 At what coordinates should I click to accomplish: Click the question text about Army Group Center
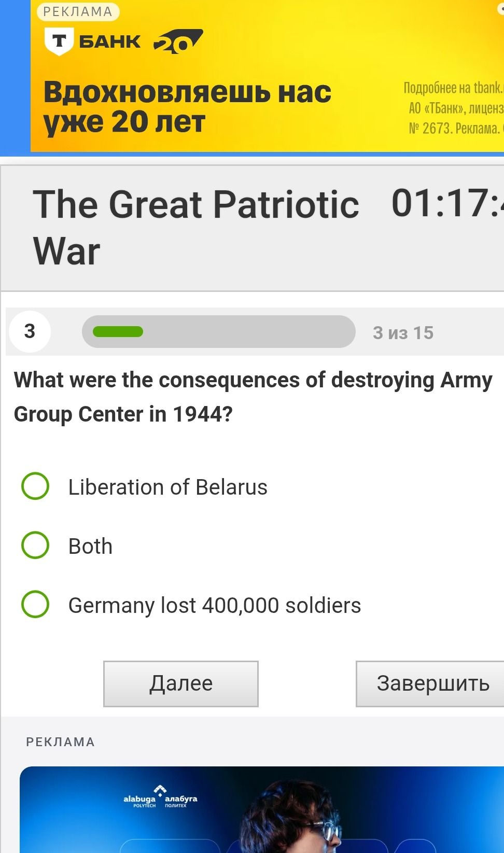coord(253,397)
